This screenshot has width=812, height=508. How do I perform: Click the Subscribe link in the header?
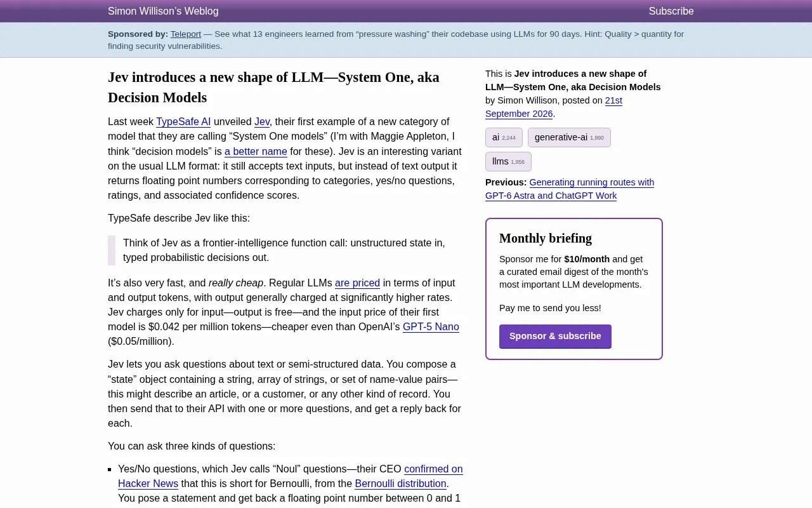tap(671, 11)
